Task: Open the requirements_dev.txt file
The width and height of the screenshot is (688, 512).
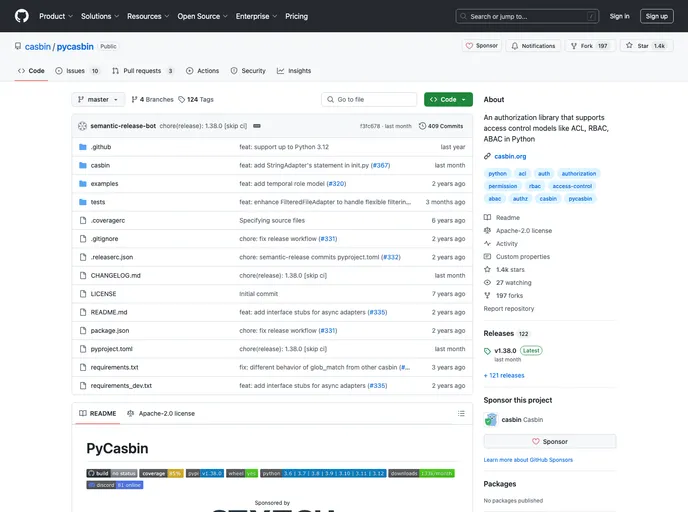Action: click(x=121, y=386)
